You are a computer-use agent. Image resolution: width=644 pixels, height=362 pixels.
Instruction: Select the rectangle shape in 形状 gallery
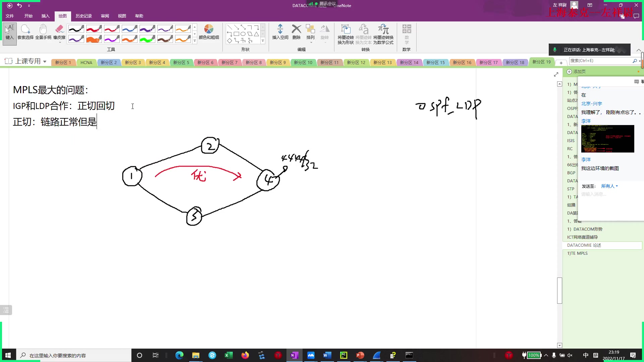tap(236, 34)
